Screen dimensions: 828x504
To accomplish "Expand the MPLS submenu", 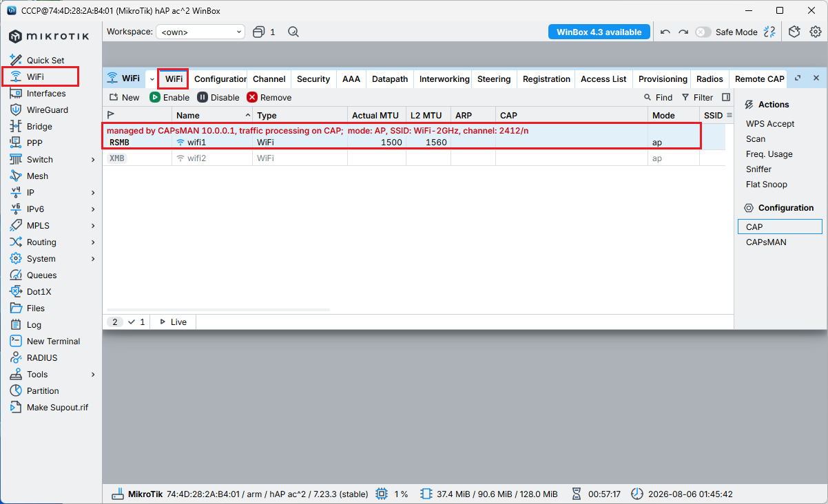I will pos(93,226).
